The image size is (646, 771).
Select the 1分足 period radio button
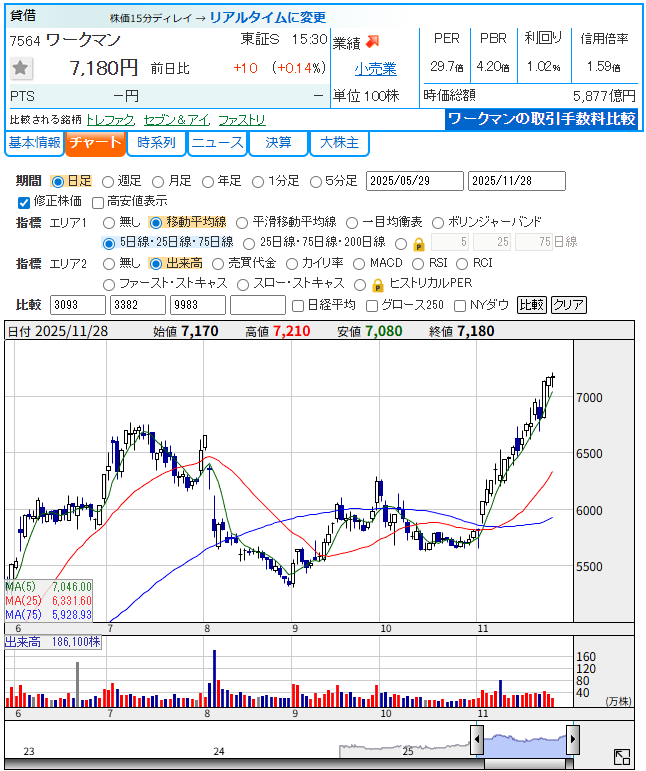click(258, 182)
